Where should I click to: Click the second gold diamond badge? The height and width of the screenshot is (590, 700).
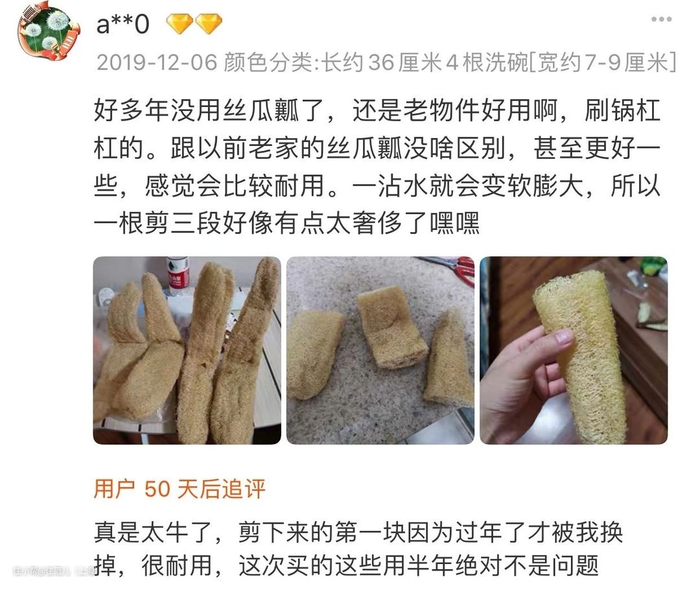[x=209, y=24]
